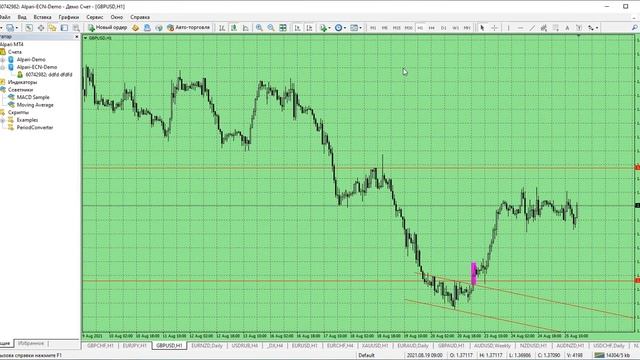Switch chart to line chart type
Viewport: 640px width, 360px height.
point(246,28)
